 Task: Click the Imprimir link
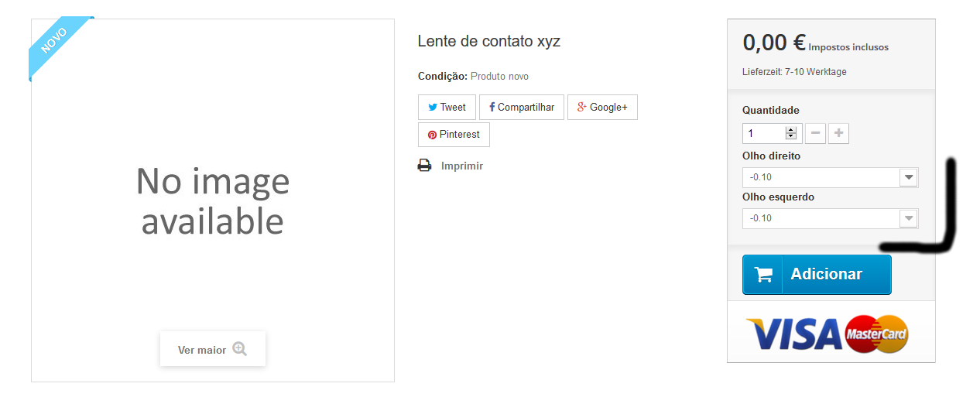(x=461, y=166)
